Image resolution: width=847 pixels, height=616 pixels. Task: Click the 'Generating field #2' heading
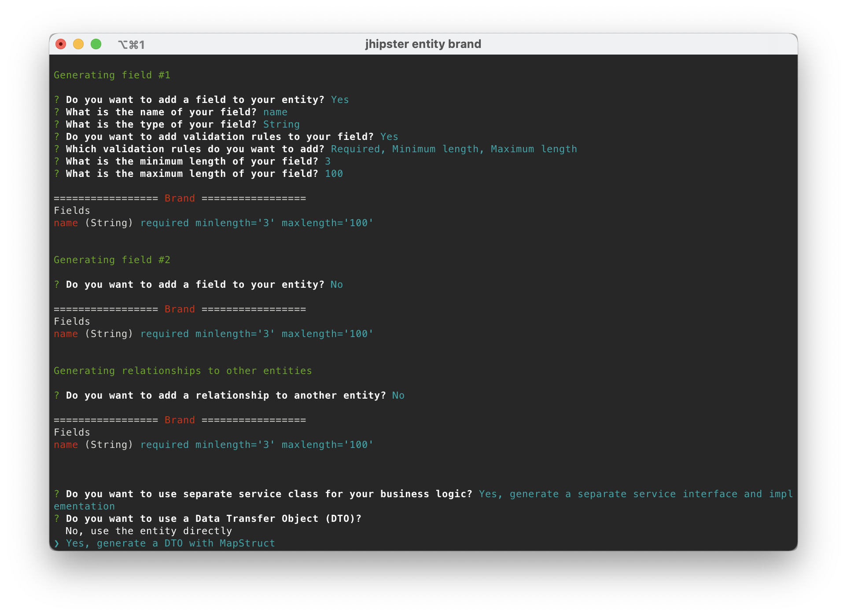112,260
